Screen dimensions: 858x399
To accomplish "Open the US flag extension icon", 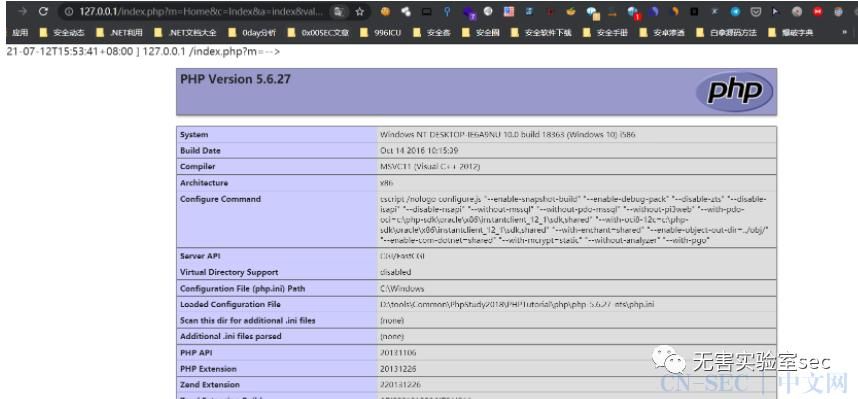I will tap(509, 11).
